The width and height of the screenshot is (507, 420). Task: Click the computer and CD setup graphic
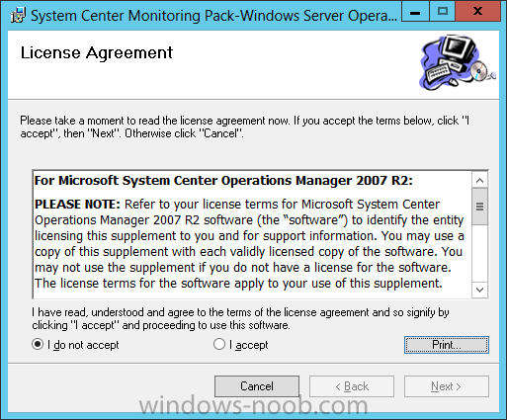pyautogui.click(x=457, y=62)
